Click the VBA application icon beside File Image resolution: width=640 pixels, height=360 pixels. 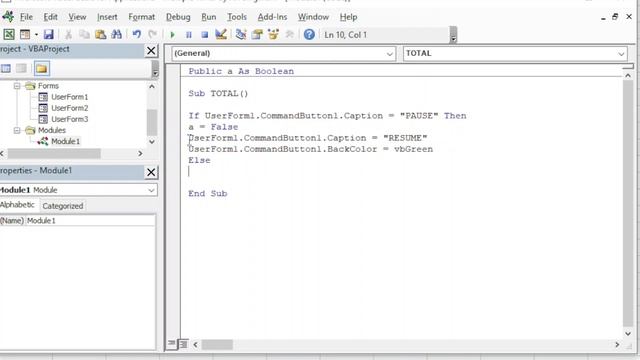tap(8, 17)
